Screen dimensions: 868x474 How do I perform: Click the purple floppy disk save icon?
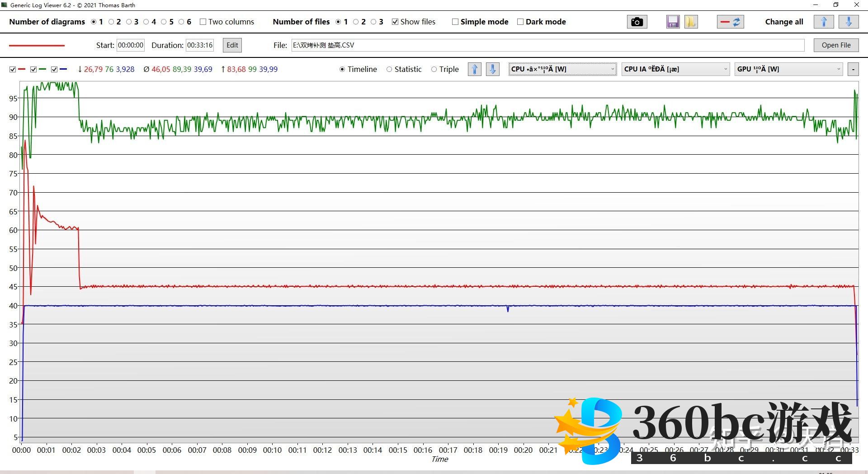tap(673, 22)
